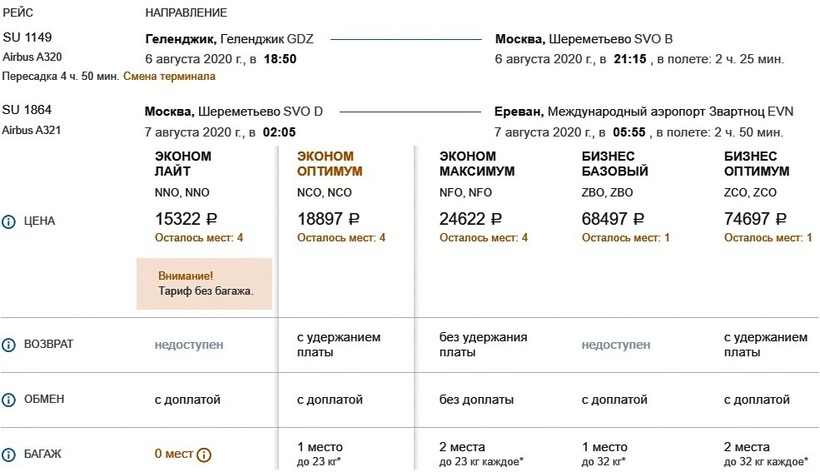Click the 'Смена терминала' notice
The image size is (820, 472).
[x=169, y=76]
